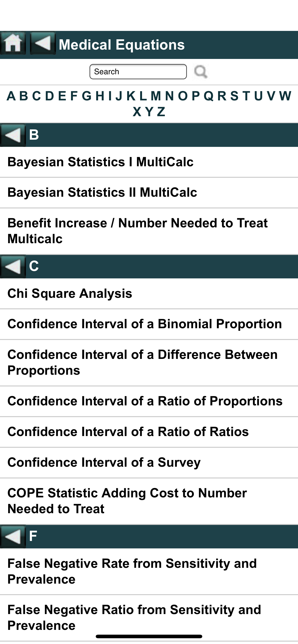Collapse the C section with its arrow

point(12,266)
